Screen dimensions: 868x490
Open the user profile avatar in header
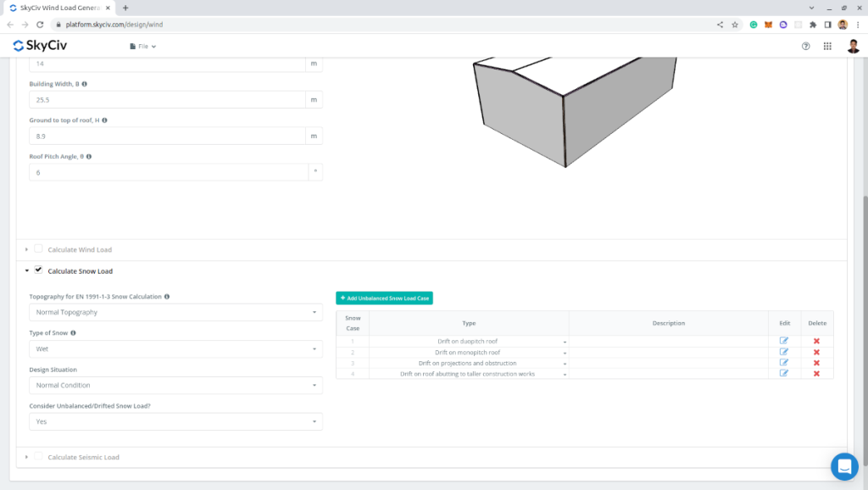click(x=853, y=46)
